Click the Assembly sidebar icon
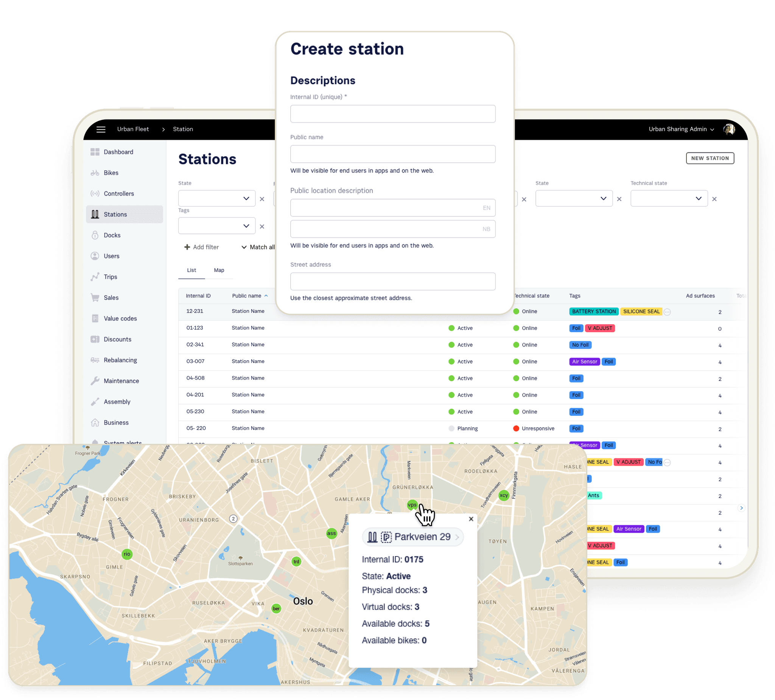This screenshot has height=700, width=775. 95,401
